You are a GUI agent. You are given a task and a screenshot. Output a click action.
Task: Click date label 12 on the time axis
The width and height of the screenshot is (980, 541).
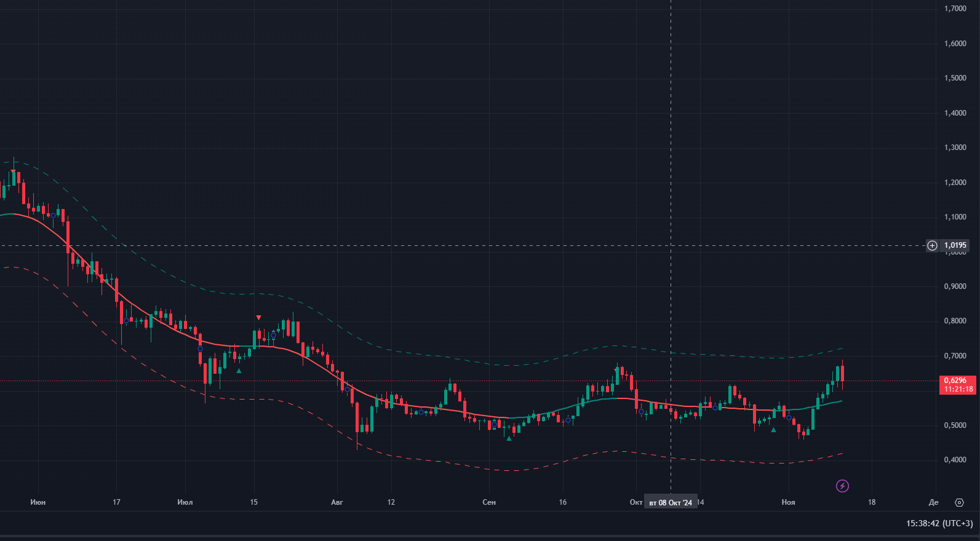pos(391,502)
